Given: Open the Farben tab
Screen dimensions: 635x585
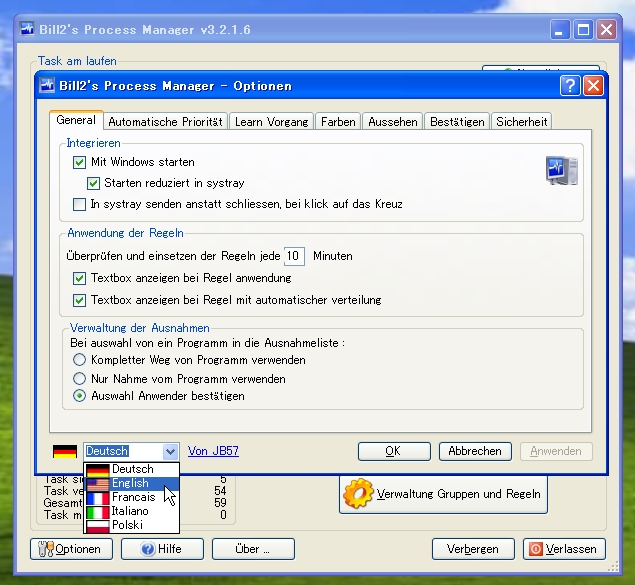Looking at the screenshot, I should 338,122.
